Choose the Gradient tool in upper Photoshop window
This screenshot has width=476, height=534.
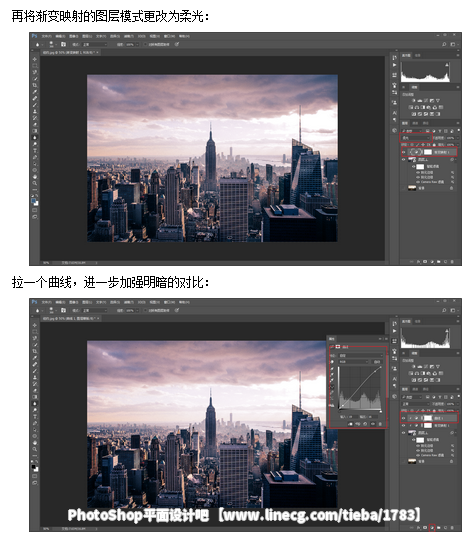pos(35,131)
